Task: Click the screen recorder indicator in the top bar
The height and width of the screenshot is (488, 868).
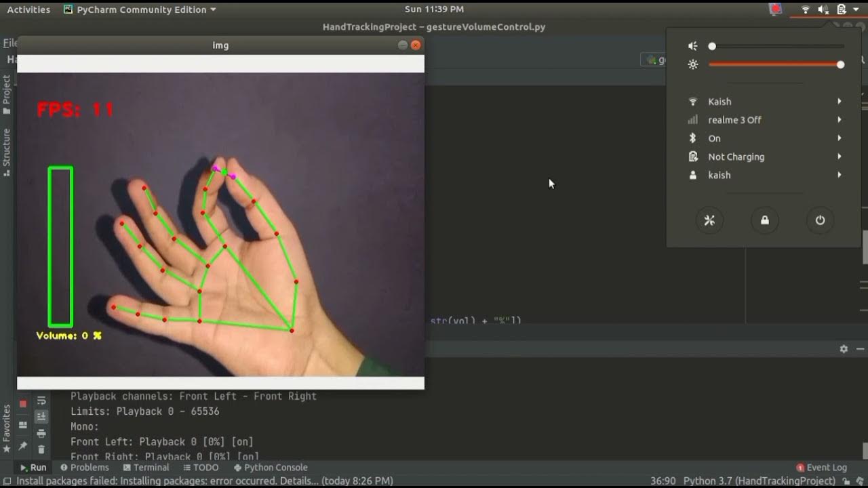Action: (x=776, y=9)
